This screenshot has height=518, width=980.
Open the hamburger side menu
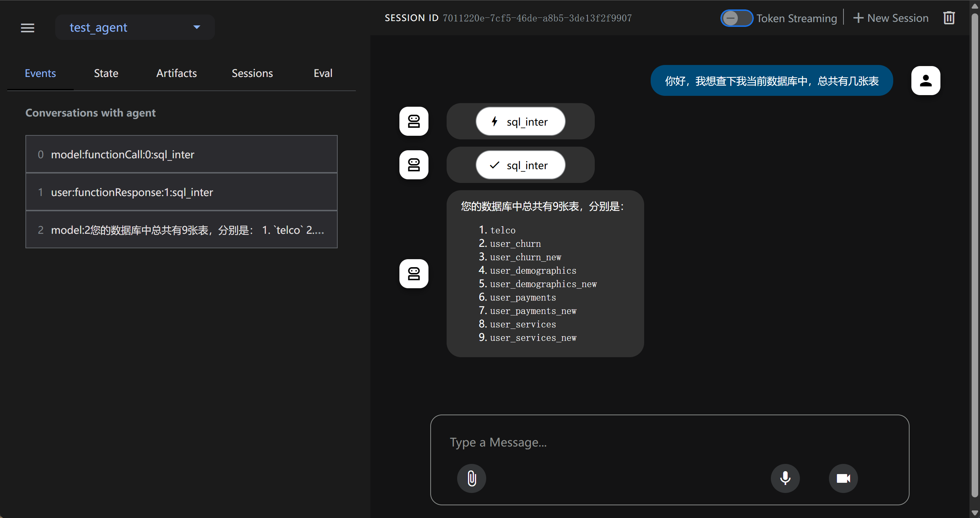point(27,28)
